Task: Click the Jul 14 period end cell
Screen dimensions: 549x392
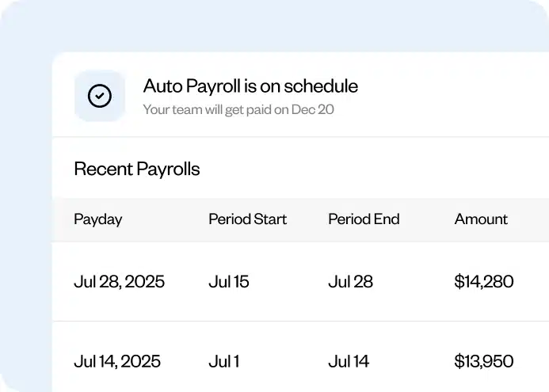Action: pyautogui.click(x=349, y=361)
